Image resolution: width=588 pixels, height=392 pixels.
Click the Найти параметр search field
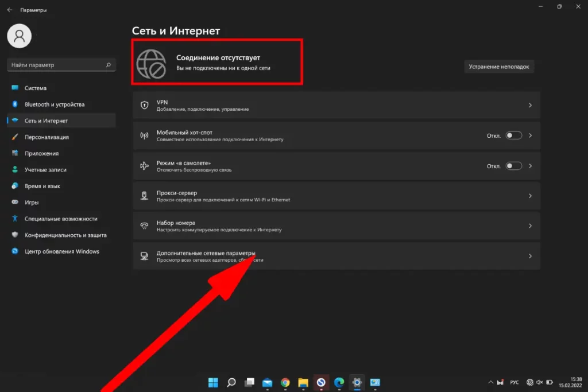coord(56,65)
